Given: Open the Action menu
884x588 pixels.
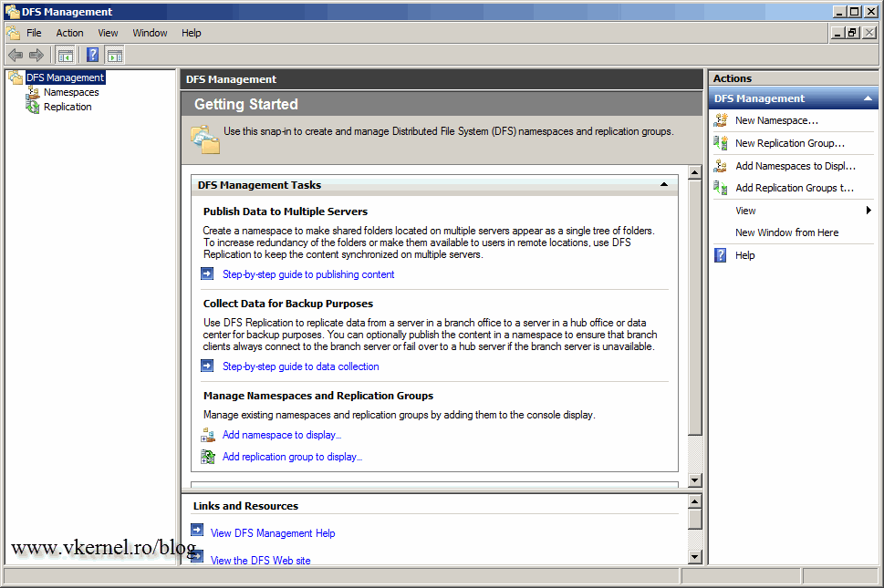Looking at the screenshot, I should (x=69, y=32).
